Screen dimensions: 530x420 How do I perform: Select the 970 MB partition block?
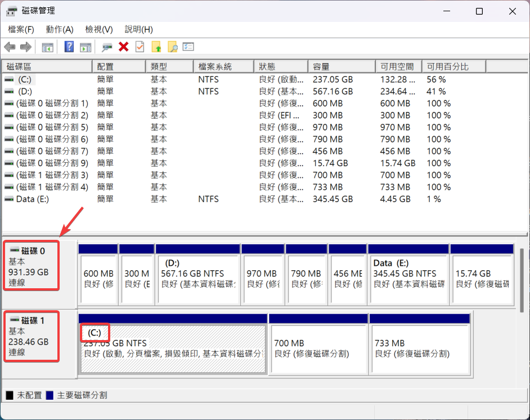(x=263, y=275)
